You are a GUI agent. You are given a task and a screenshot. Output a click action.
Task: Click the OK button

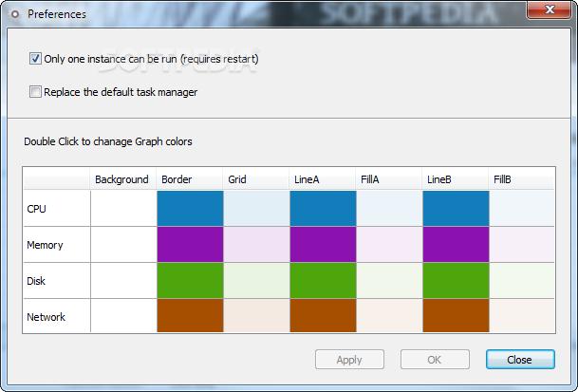tap(435, 360)
